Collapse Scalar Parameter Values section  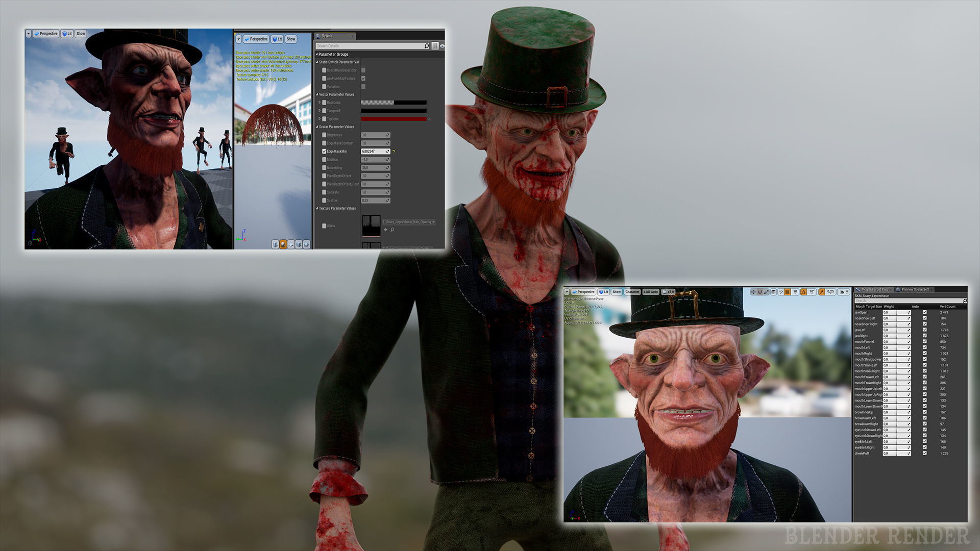317,127
